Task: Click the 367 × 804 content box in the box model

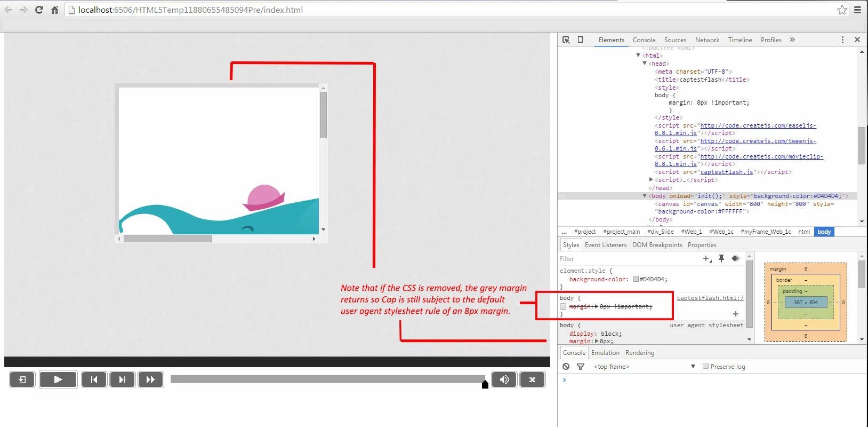Action: pyautogui.click(x=806, y=302)
